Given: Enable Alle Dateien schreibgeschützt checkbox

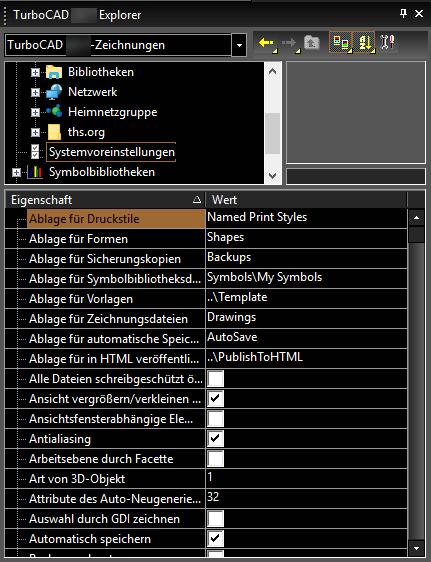Looking at the screenshot, I should pos(216,378).
